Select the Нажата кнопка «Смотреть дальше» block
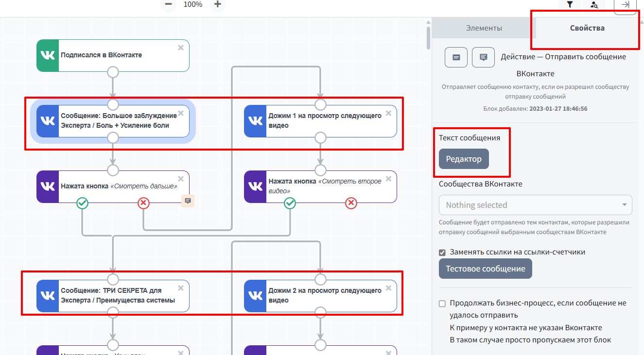 tap(113, 186)
